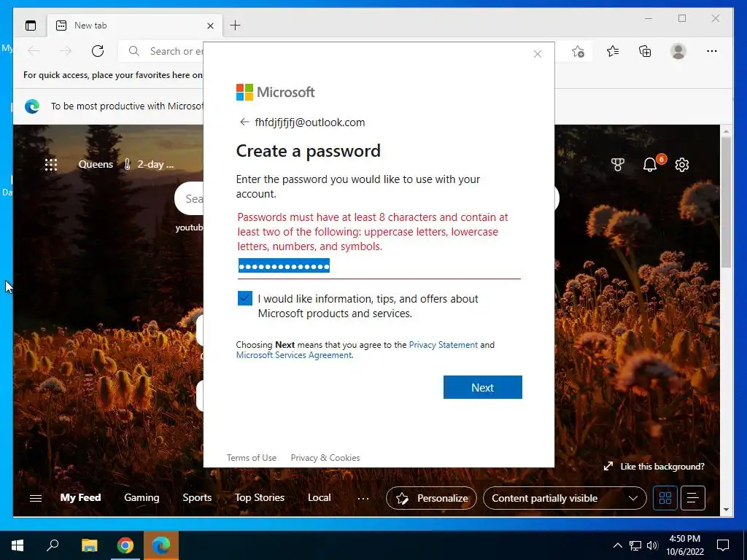The height and width of the screenshot is (560, 747).
Task: Open the Action Center notifications icon
Action: click(x=723, y=545)
